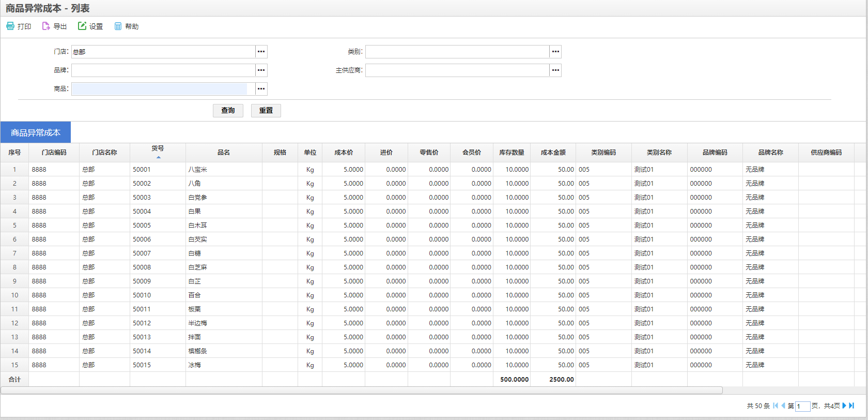Open the 主供应商 supplier picker ellipsis button

(555, 70)
